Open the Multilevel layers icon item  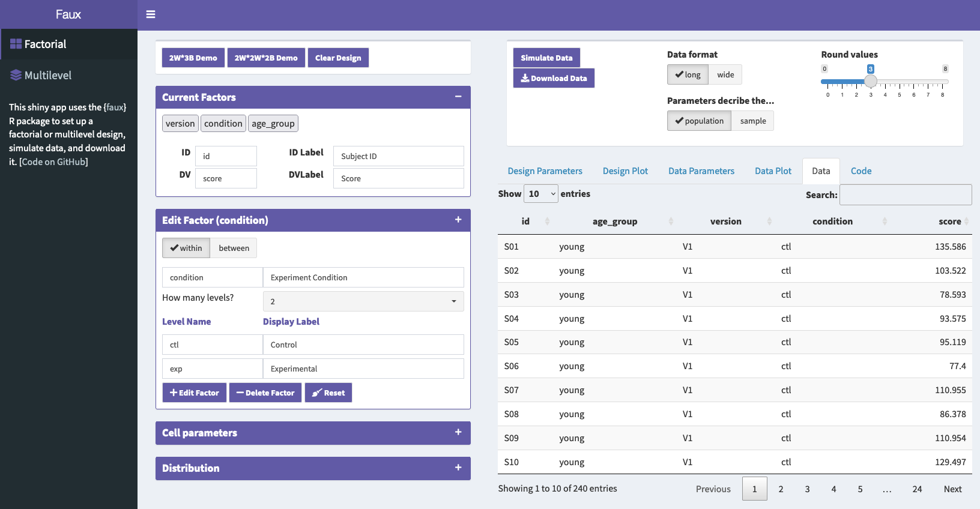(x=16, y=76)
